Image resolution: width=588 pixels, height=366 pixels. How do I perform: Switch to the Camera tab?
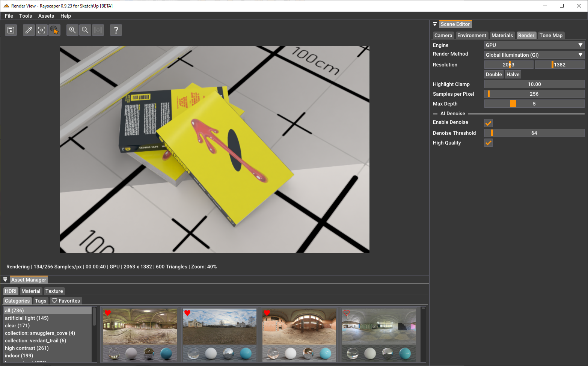tap(443, 35)
